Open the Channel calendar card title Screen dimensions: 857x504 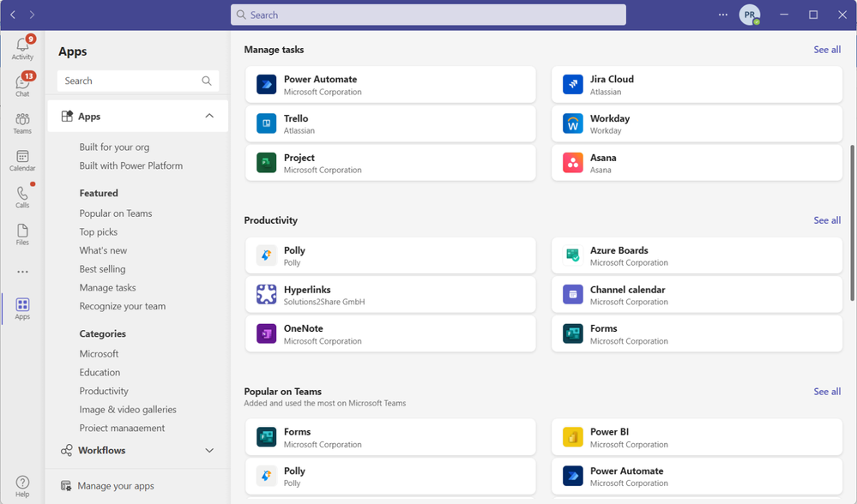[x=627, y=290]
